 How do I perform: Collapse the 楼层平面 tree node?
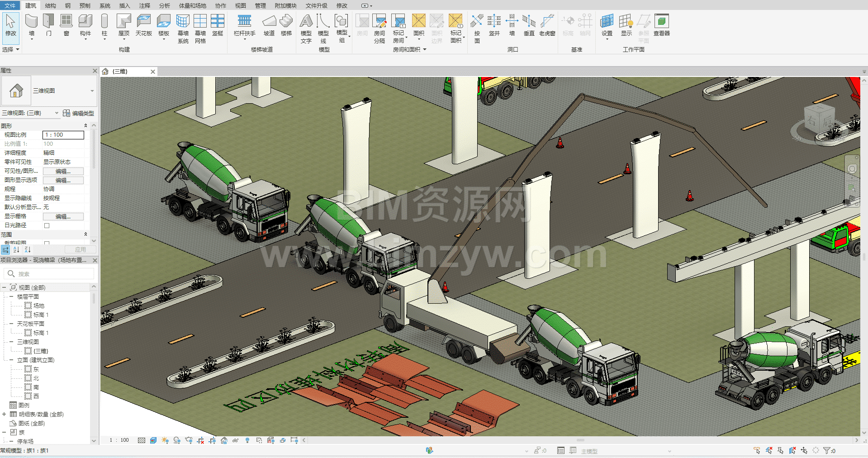pyautogui.click(x=11, y=297)
